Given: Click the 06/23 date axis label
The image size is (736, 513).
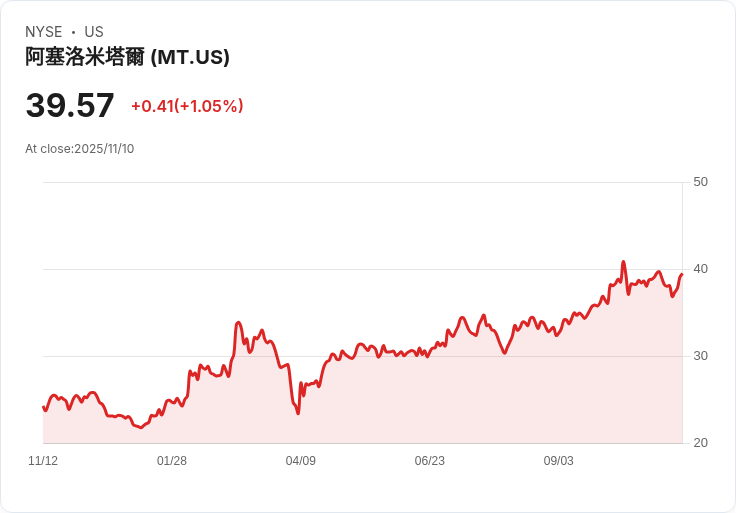Looking at the screenshot, I should 429,461.
